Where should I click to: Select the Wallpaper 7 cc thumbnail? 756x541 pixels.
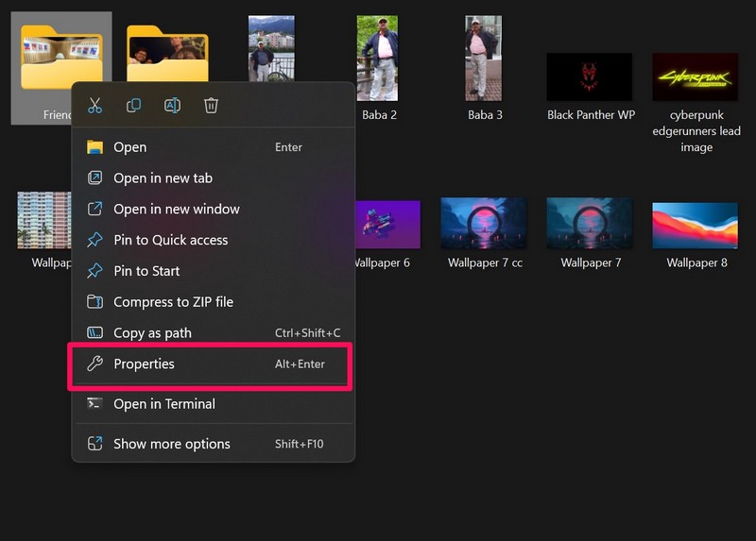point(484,225)
